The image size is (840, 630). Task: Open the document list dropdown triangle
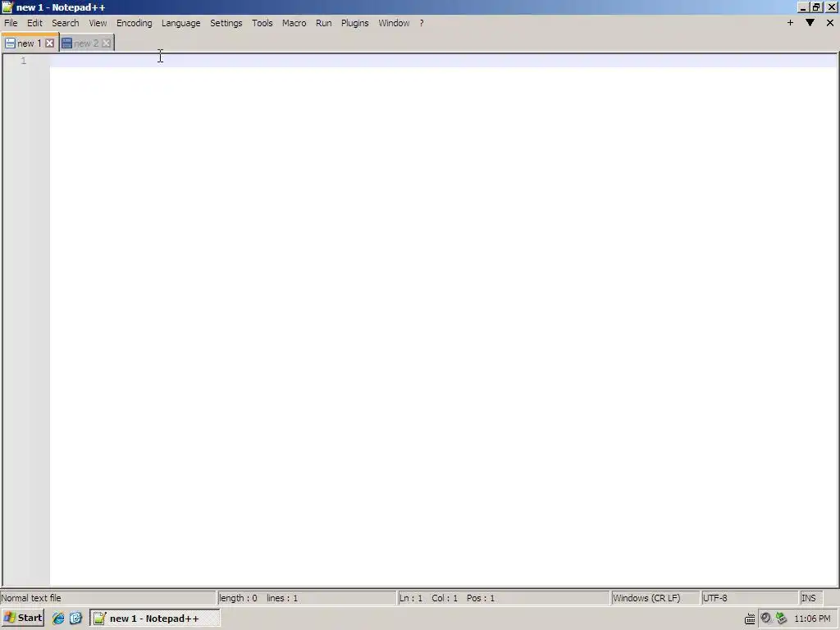[x=810, y=22]
